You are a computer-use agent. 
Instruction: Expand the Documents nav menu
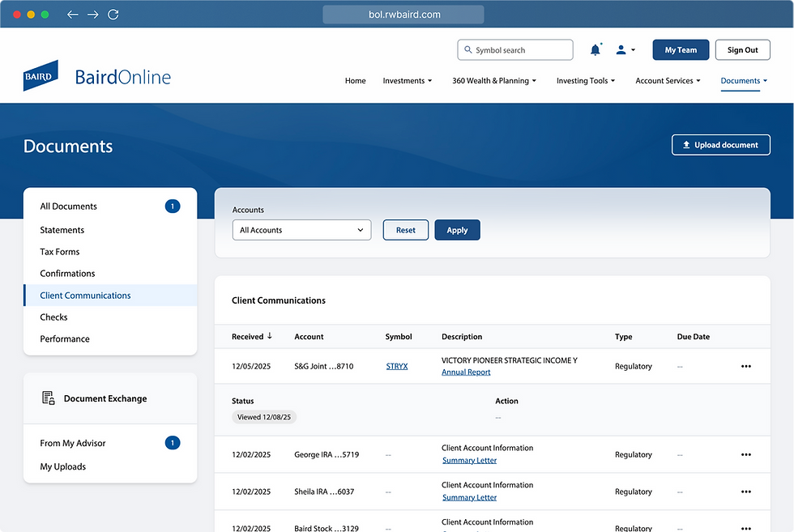pos(744,80)
